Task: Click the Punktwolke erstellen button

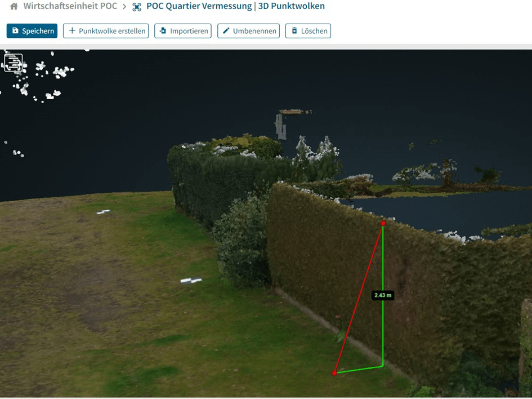Action: pos(106,31)
